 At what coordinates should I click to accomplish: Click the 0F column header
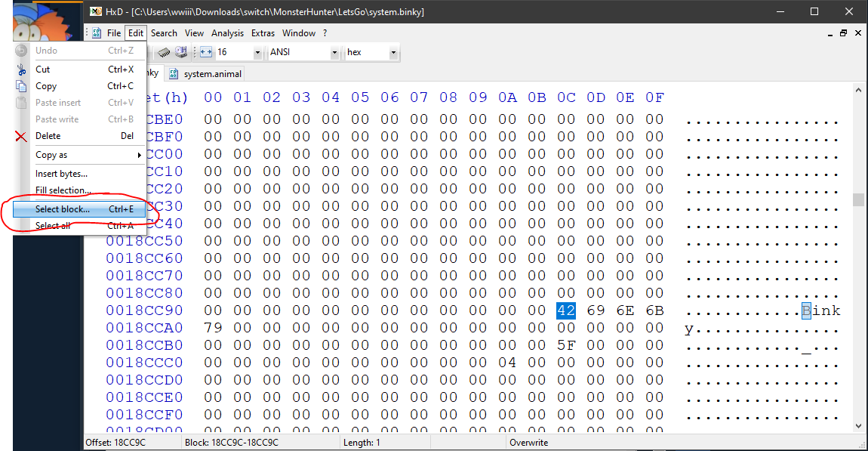click(654, 97)
